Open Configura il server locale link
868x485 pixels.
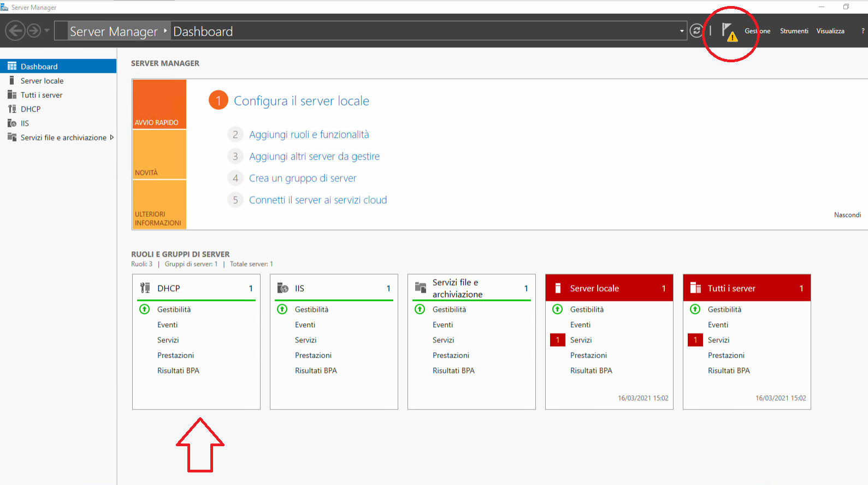pos(302,100)
